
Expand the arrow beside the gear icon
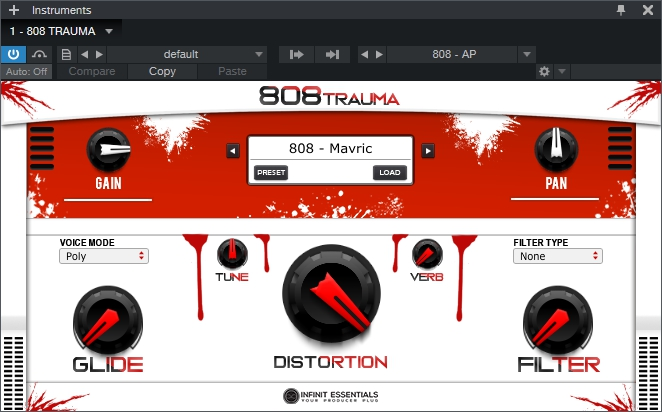tap(562, 72)
